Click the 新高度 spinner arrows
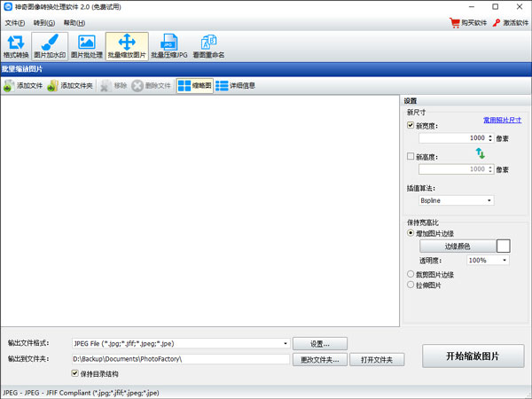 click(490, 169)
